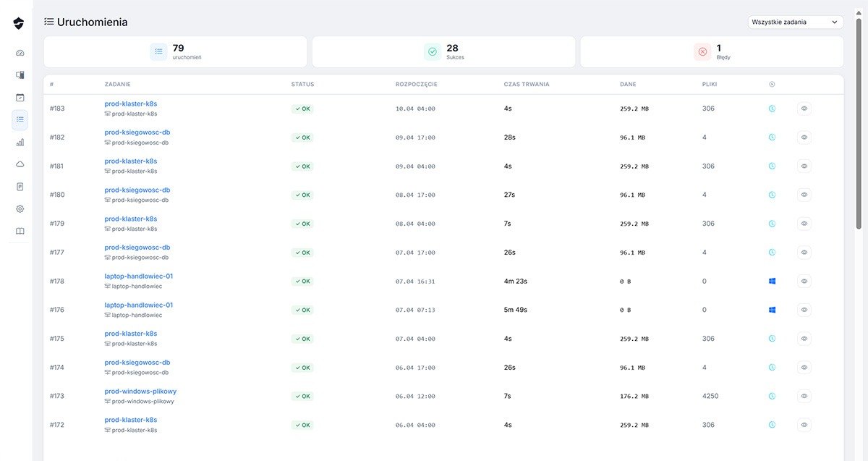
Task: Show run #176 details with eye button
Action: (x=804, y=310)
